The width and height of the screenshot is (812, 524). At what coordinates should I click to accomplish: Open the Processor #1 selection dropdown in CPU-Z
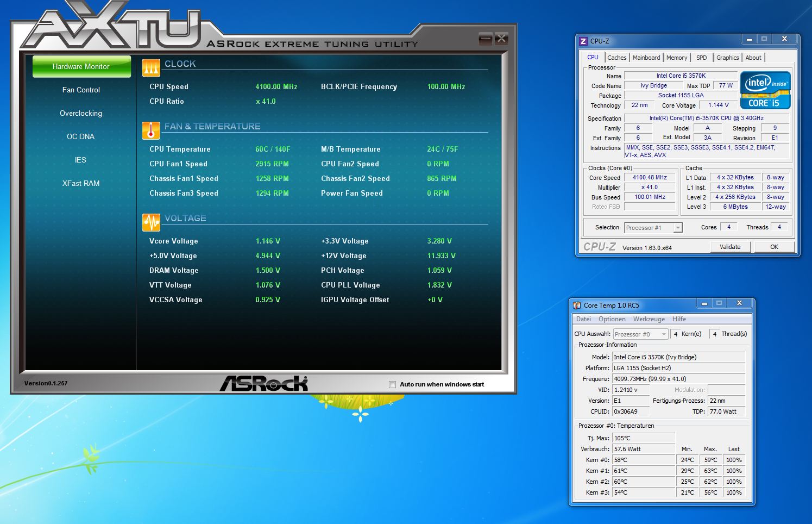click(x=653, y=228)
